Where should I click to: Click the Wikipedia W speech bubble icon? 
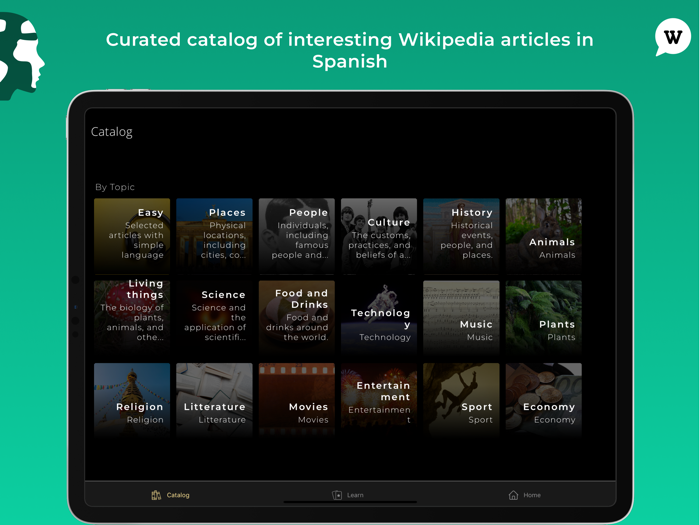[x=673, y=37]
